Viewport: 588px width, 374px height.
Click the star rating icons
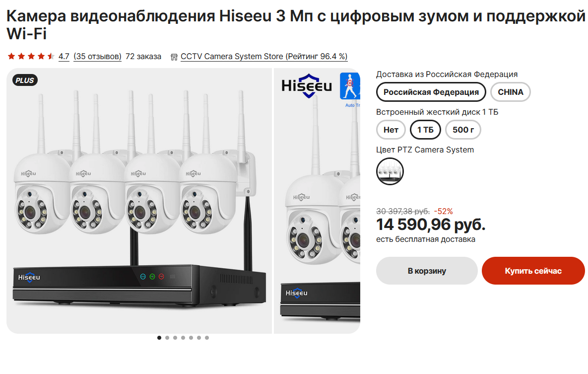pyautogui.click(x=31, y=56)
